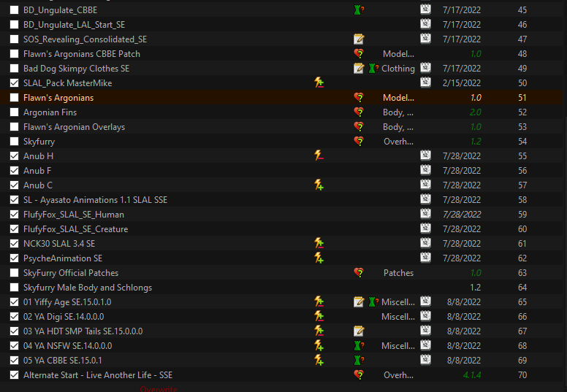The width and height of the screenshot is (567, 392).
Task: Click version 2.0 on Argonian Fins row
Action: point(475,112)
